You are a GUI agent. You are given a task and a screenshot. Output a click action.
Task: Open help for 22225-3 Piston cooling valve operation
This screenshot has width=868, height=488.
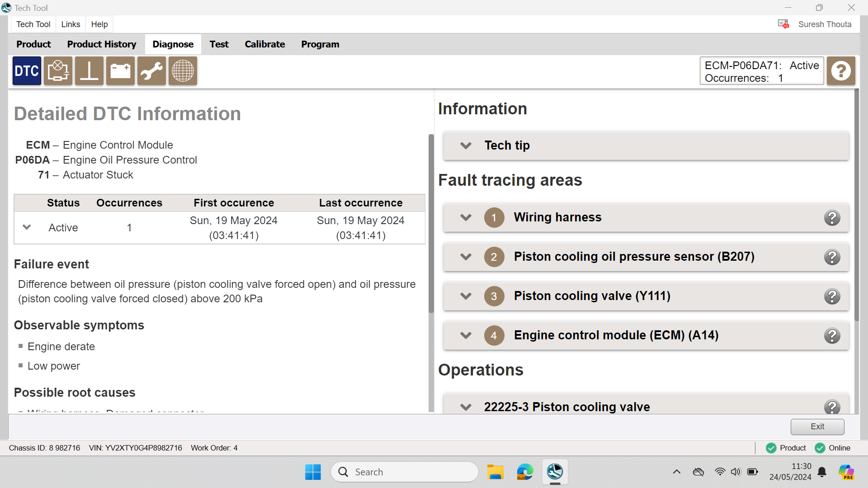coord(832,407)
